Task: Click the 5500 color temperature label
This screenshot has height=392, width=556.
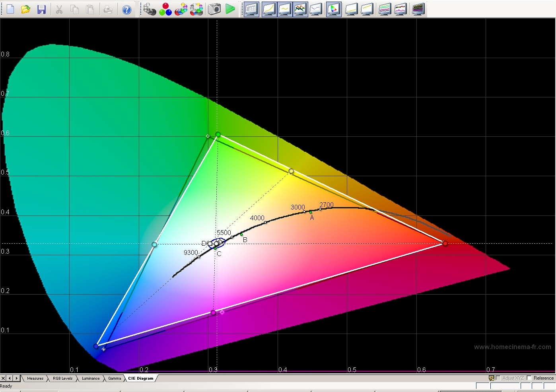Action: [224, 233]
